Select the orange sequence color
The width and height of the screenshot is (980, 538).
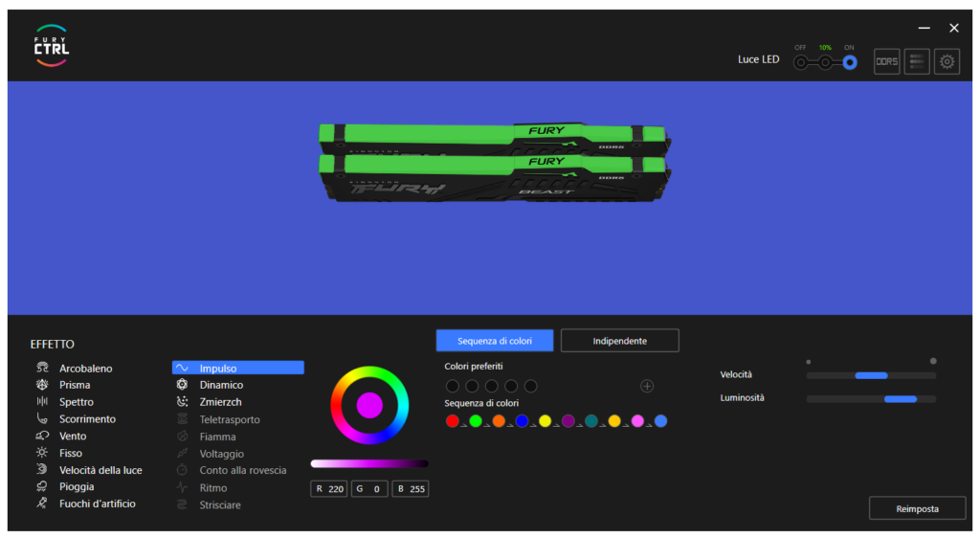click(x=499, y=421)
